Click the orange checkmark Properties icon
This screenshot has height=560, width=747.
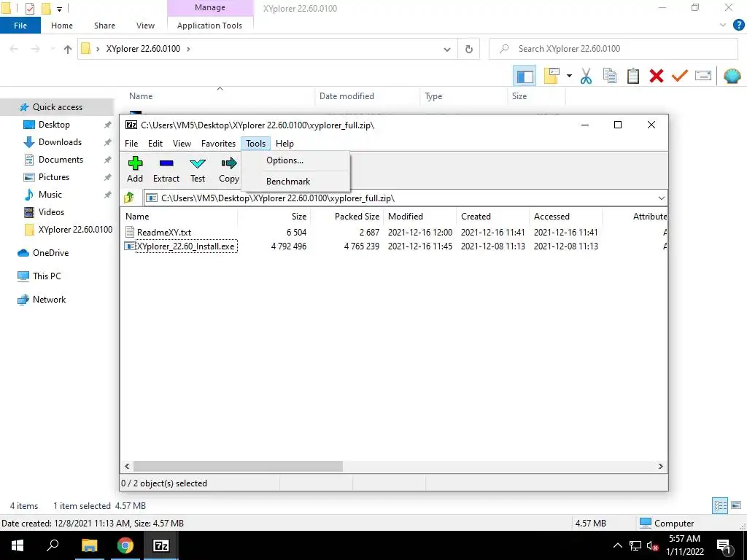680,76
